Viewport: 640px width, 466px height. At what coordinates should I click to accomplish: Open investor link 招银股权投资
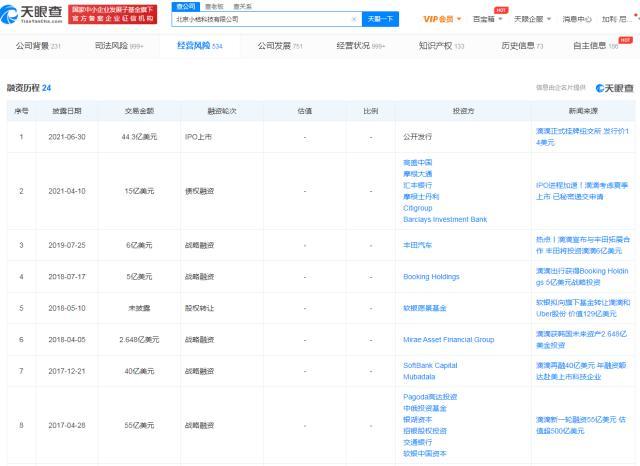click(x=425, y=431)
